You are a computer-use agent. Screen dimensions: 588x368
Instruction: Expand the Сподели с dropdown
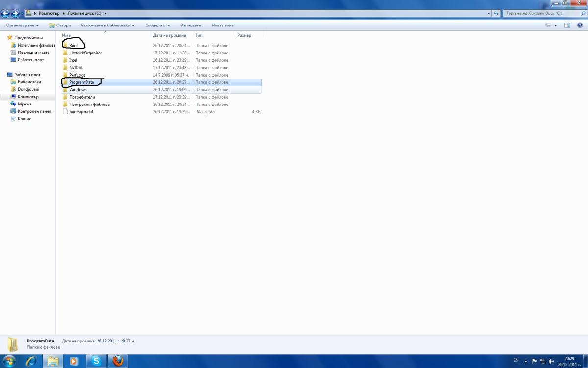tap(158, 25)
